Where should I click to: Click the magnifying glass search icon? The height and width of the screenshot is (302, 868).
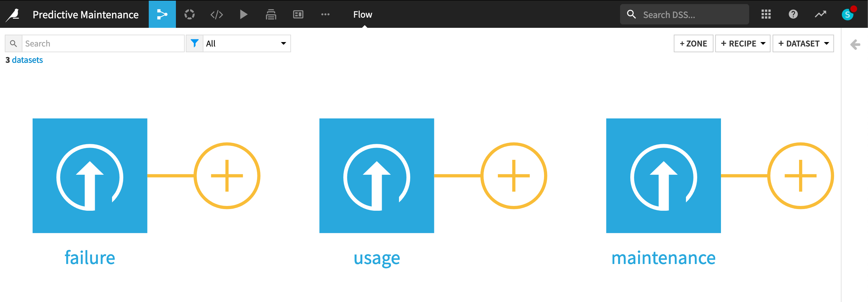(x=14, y=43)
